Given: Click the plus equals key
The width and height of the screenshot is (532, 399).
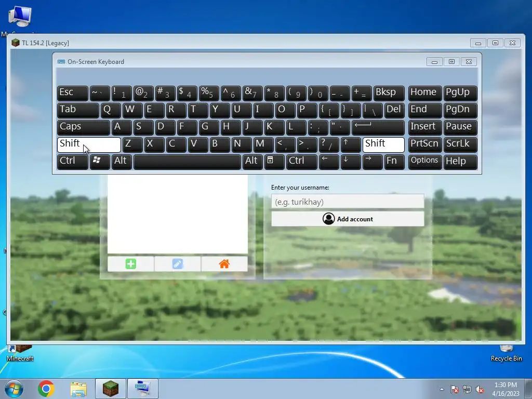Looking at the screenshot, I should tap(362, 94).
